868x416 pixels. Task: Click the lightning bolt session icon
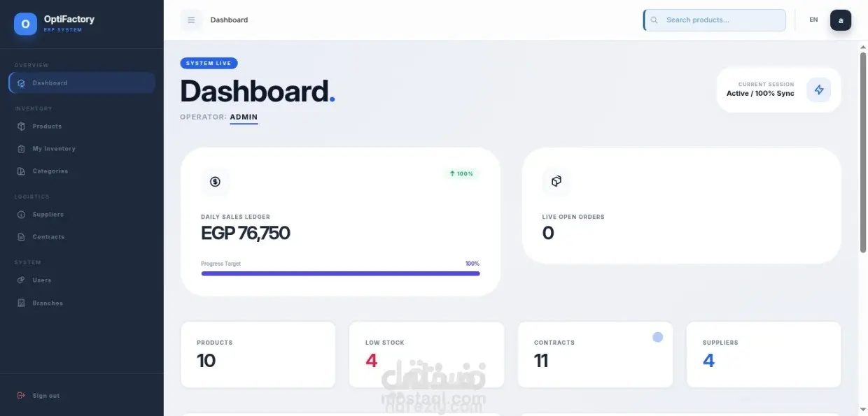[818, 89]
